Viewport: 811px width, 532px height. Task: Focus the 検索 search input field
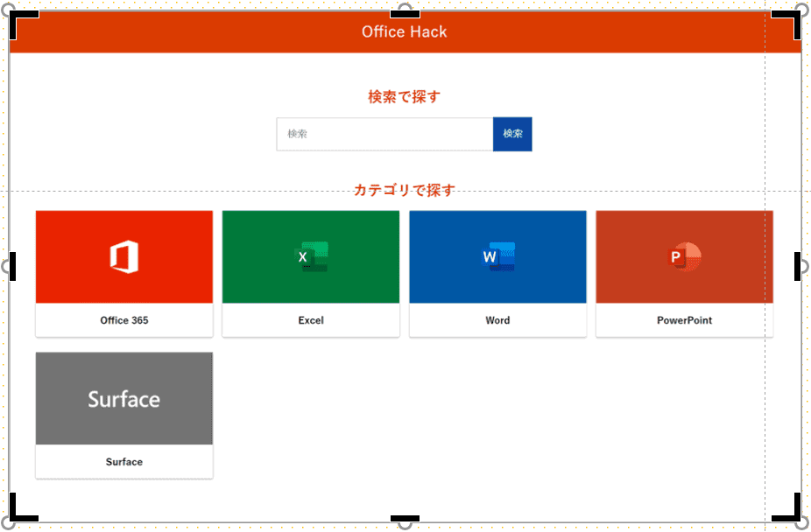(384, 134)
